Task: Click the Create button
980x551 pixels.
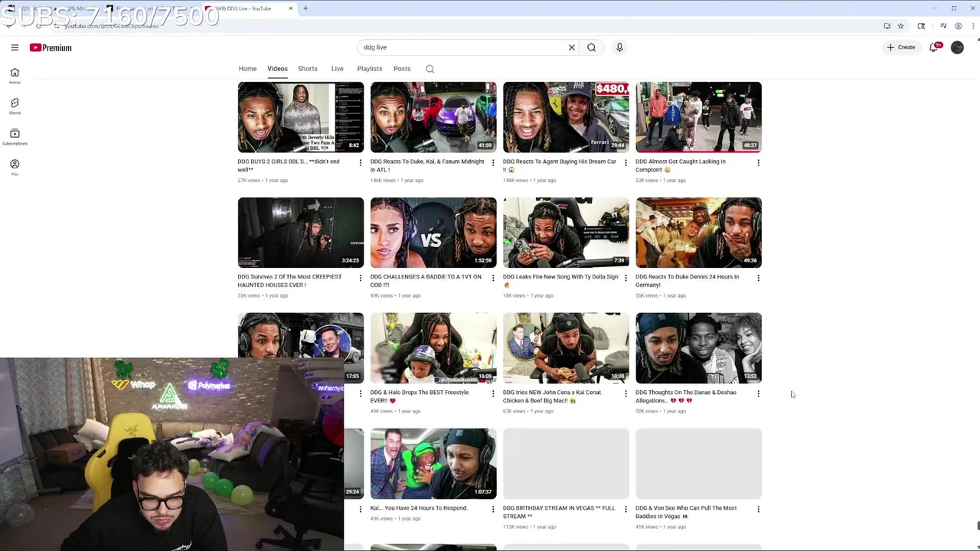Action: pos(901,47)
